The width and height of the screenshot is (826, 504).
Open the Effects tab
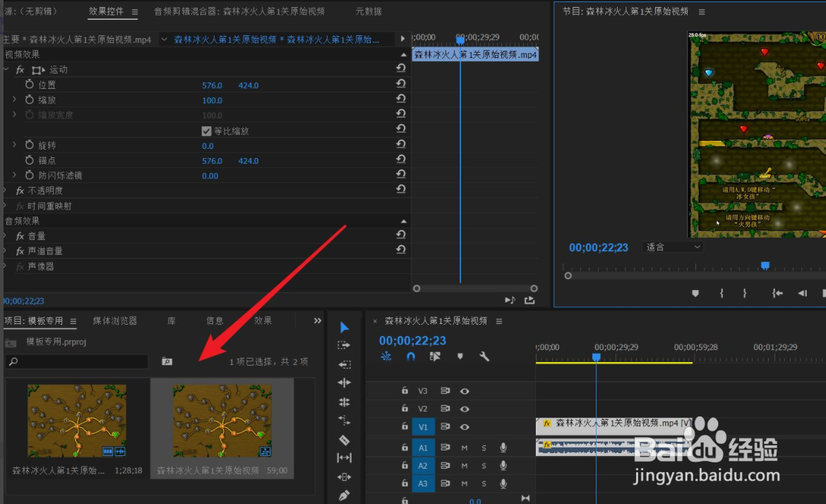(x=263, y=320)
